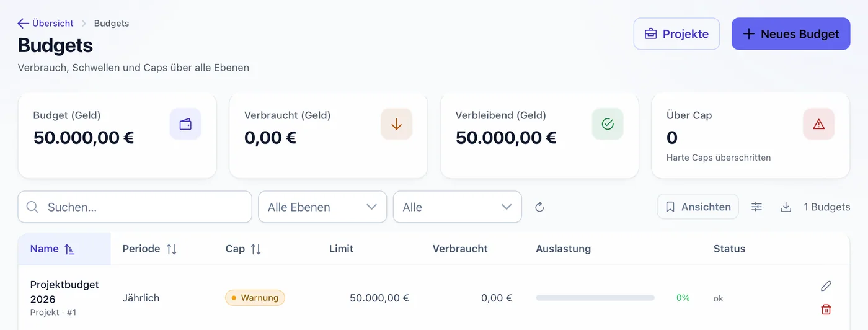Delete Projektbudget 2026 with the red trash icon
868x330 pixels.
point(826,309)
